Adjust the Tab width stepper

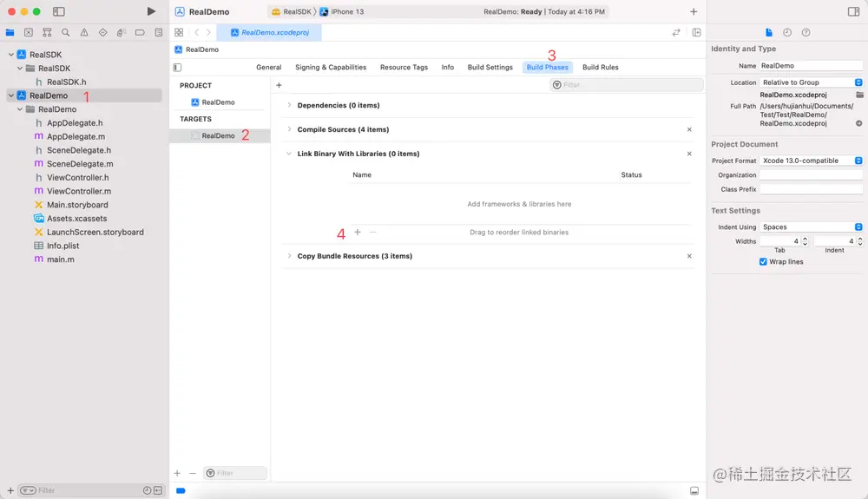coord(805,241)
